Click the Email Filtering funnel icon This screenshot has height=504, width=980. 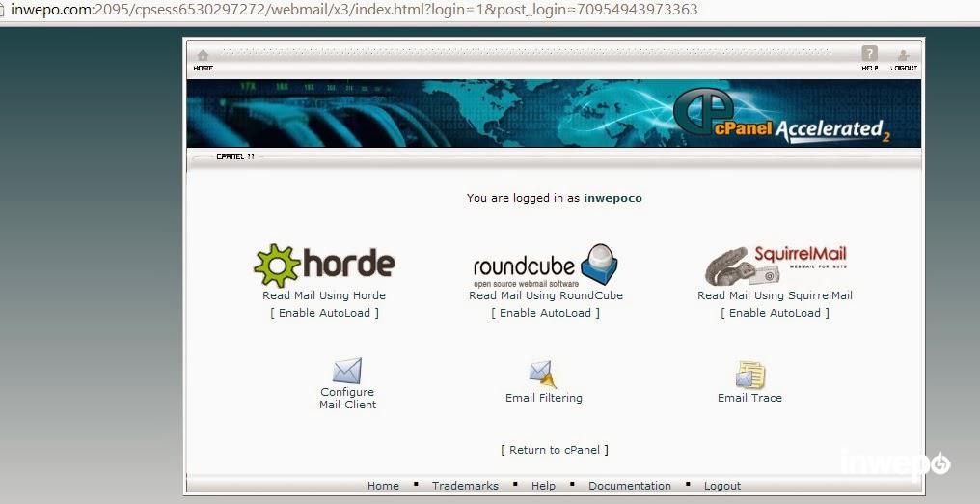pyautogui.click(x=542, y=375)
